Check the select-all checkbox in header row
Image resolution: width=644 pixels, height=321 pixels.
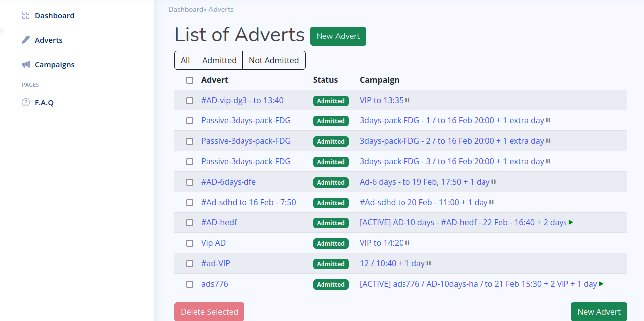(x=189, y=80)
